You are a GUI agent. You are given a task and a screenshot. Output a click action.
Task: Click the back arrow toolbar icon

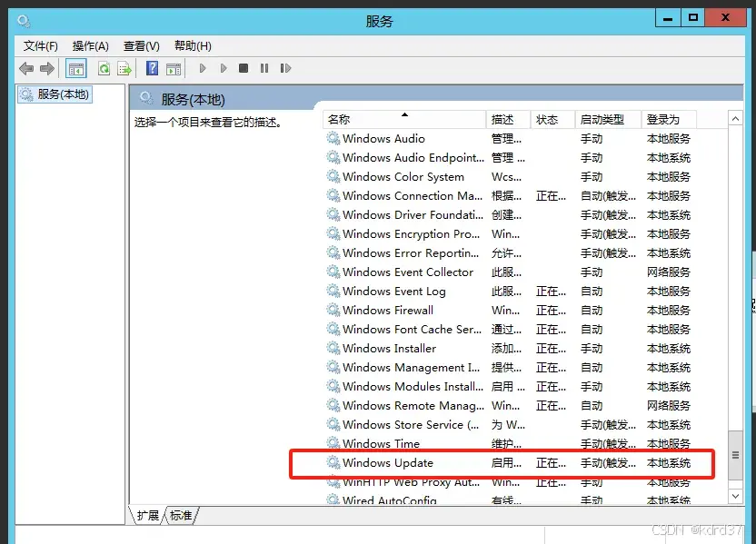[26, 68]
